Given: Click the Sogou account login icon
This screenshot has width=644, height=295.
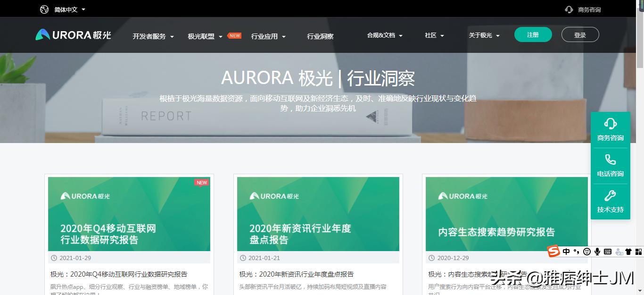Looking at the screenshot, I should point(619,253).
